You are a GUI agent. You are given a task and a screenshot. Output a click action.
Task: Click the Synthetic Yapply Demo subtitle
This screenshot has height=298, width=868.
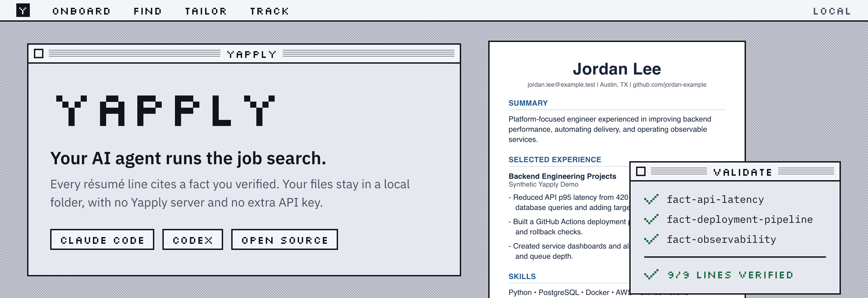(543, 184)
